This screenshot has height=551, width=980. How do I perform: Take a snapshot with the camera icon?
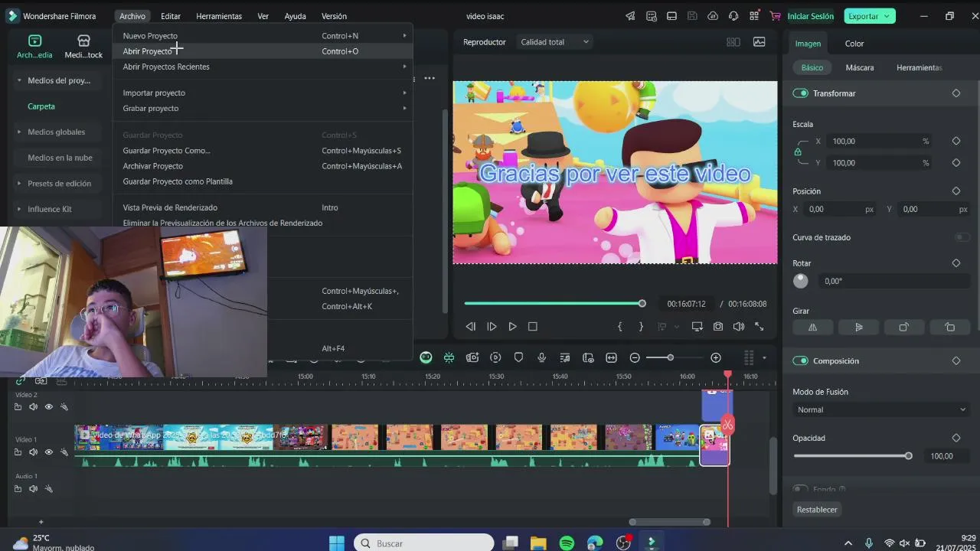click(718, 326)
